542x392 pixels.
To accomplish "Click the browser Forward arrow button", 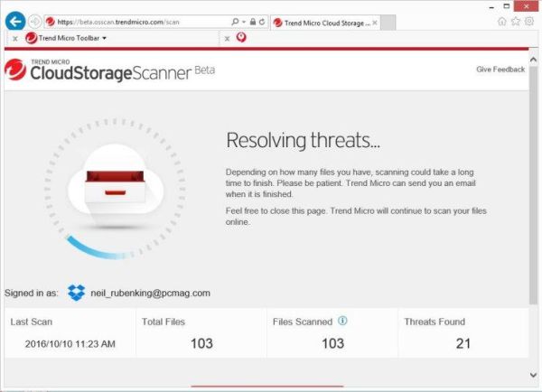I will [x=34, y=22].
